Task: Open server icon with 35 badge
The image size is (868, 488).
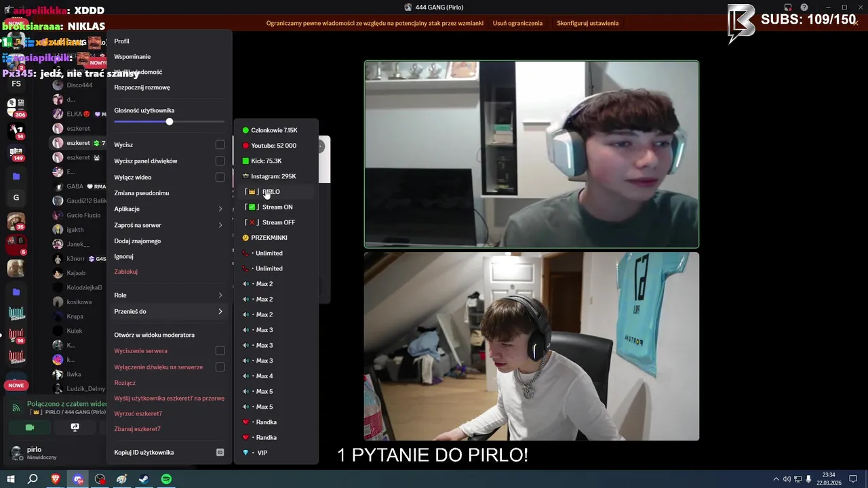Action: (16, 221)
